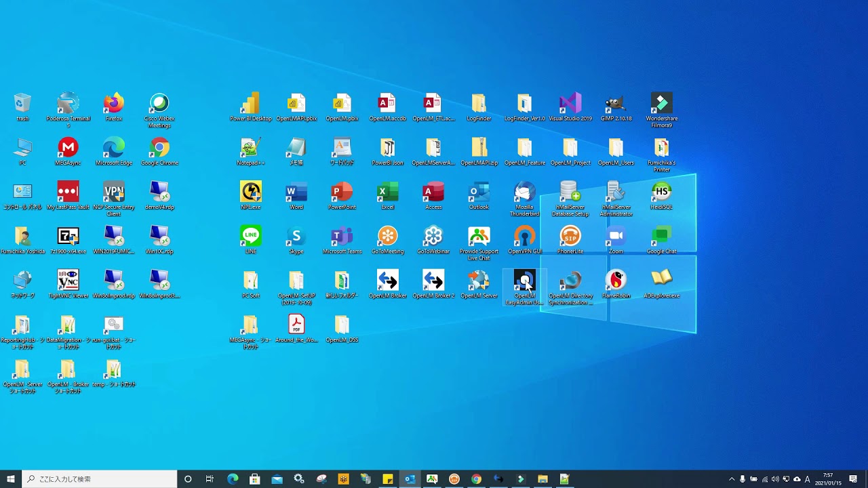This screenshot has height=488, width=868.
Task: Click the Access desktop shortcut
Action: coord(433,196)
